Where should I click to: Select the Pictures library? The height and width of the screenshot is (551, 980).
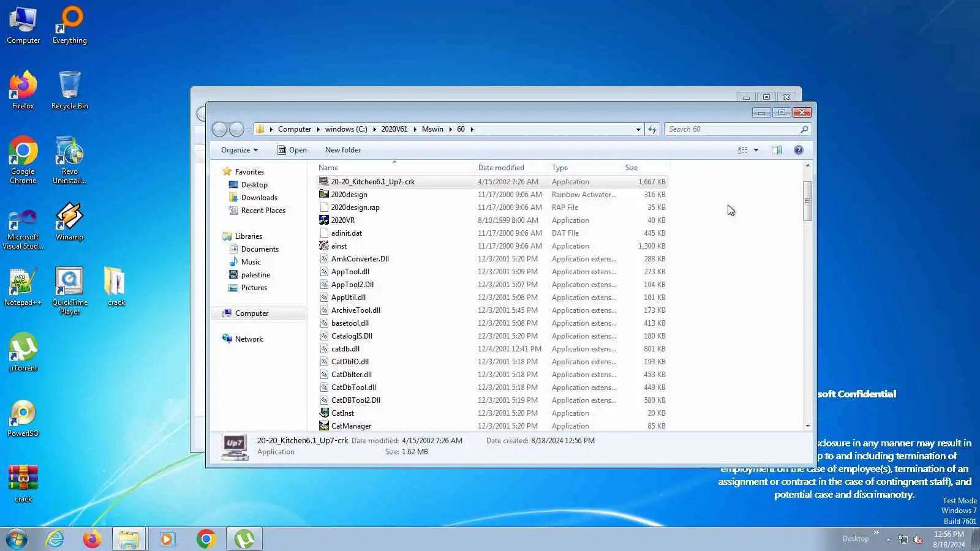tap(254, 288)
